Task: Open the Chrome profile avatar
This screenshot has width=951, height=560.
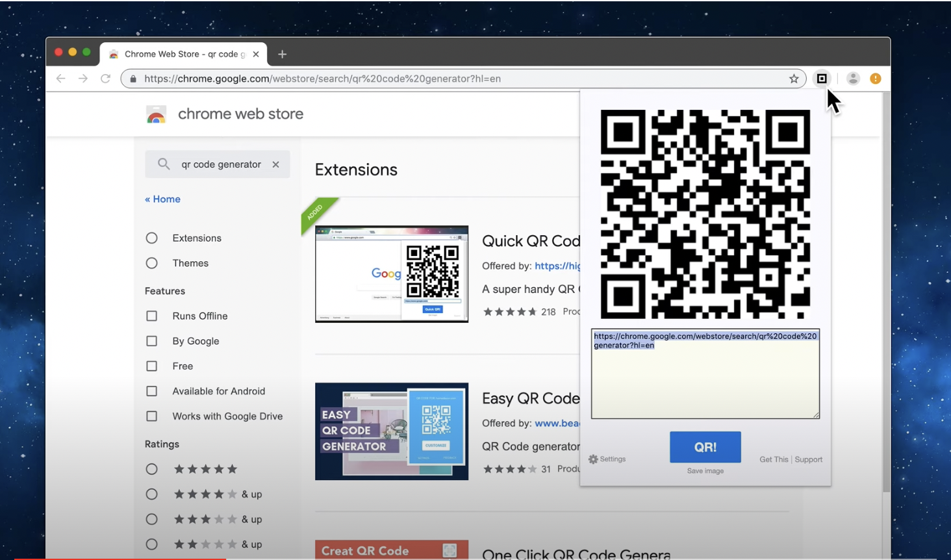Action: [853, 79]
